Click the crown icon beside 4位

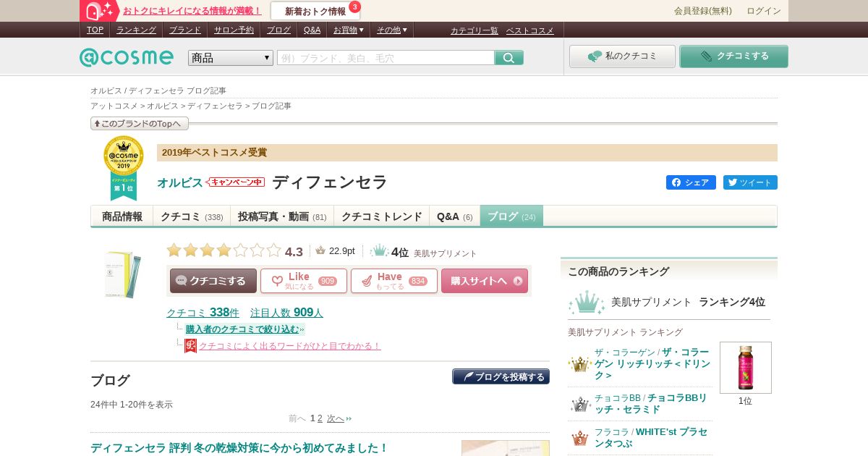click(x=379, y=251)
